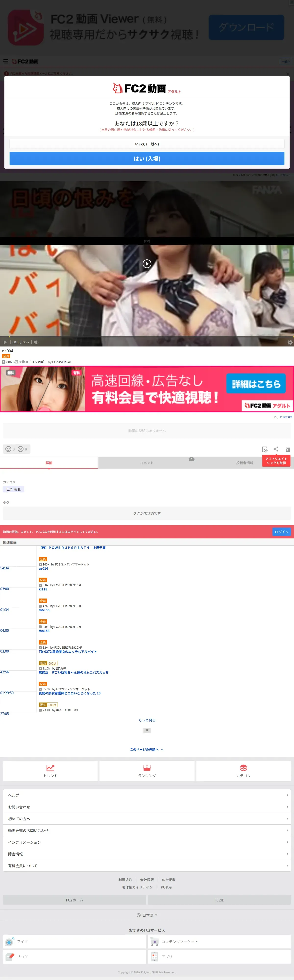The image size is (294, 980).
Task: Switch to the 投稿者情報 tab
Action: click(245, 463)
